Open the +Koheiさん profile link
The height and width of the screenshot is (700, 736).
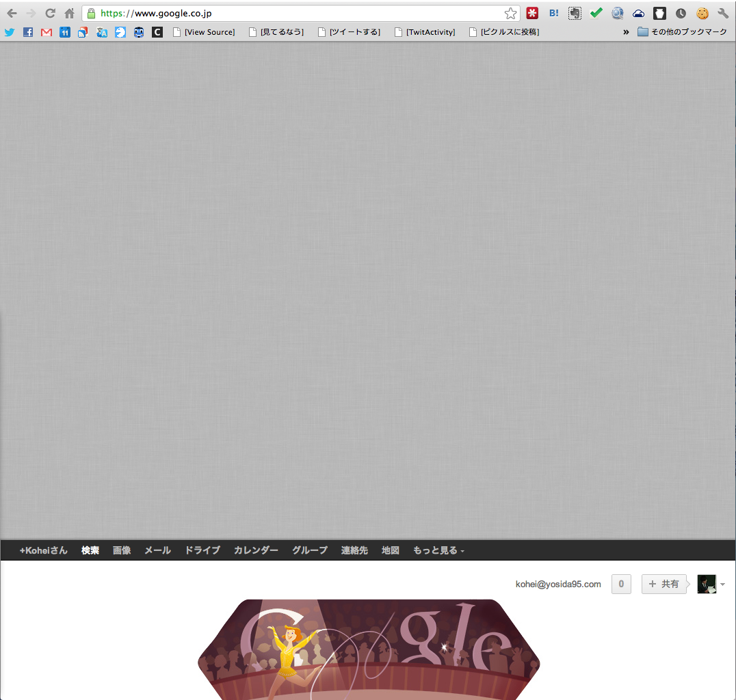coord(44,550)
